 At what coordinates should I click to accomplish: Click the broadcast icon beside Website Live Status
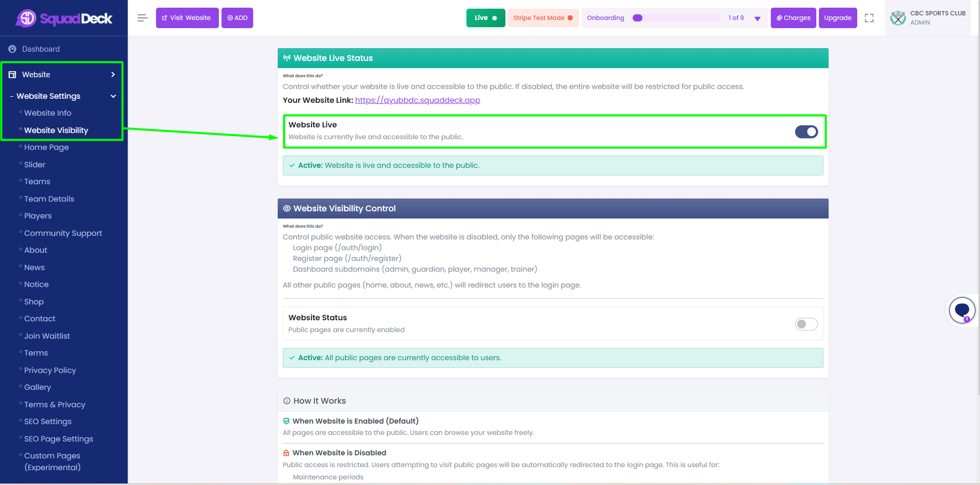[287, 58]
